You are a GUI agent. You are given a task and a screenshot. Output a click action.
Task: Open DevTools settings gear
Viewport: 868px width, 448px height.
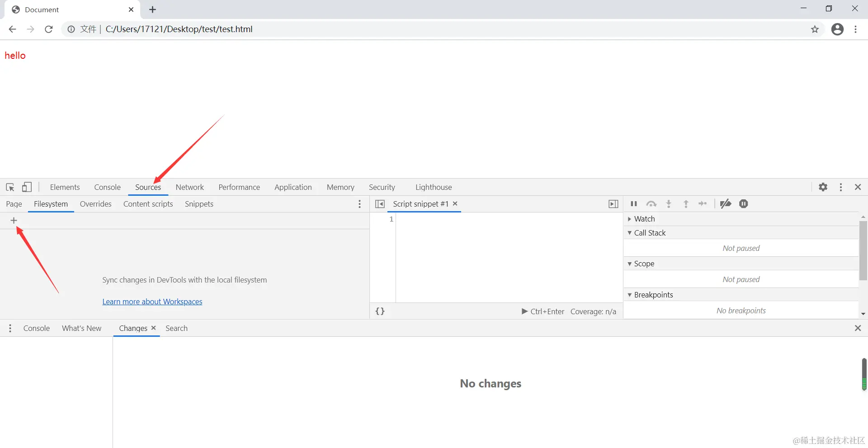click(823, 187)
